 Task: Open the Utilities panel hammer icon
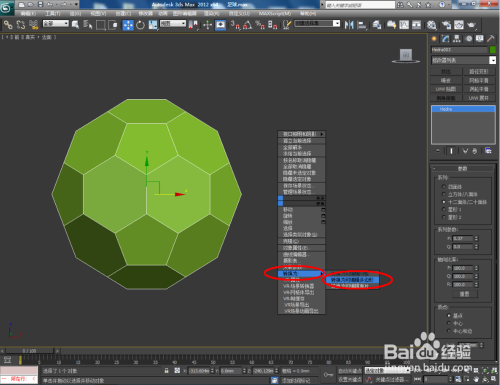pyautogui.click(x=491, y=39)
